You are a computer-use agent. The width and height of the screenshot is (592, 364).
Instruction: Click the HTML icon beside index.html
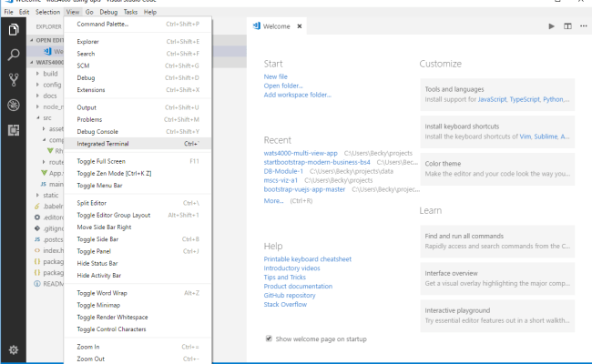(x=37, y=250)
